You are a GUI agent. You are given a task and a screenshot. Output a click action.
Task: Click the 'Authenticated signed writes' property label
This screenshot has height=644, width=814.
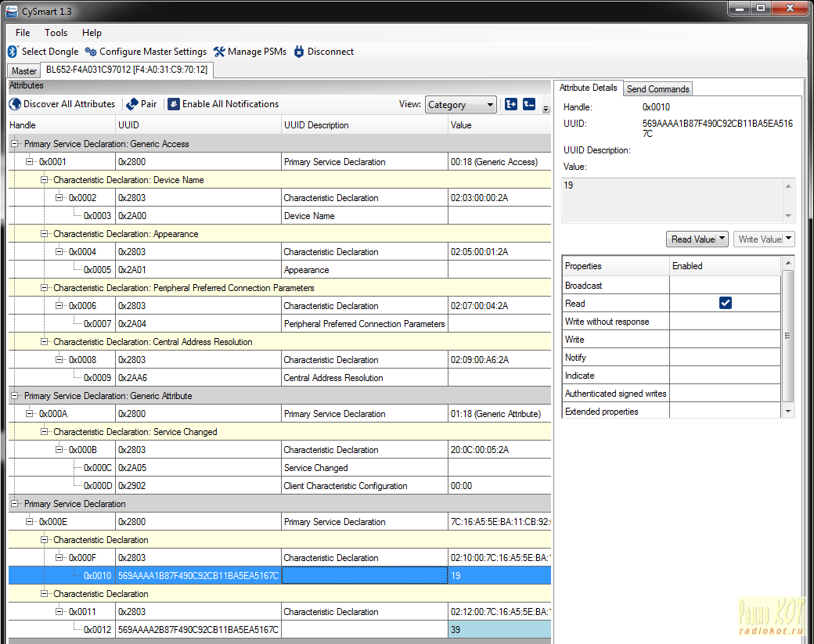coord(616,394)
